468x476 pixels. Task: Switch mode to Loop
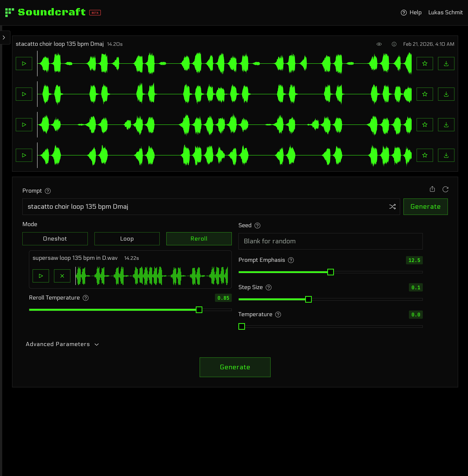click(x=127, y=239)
